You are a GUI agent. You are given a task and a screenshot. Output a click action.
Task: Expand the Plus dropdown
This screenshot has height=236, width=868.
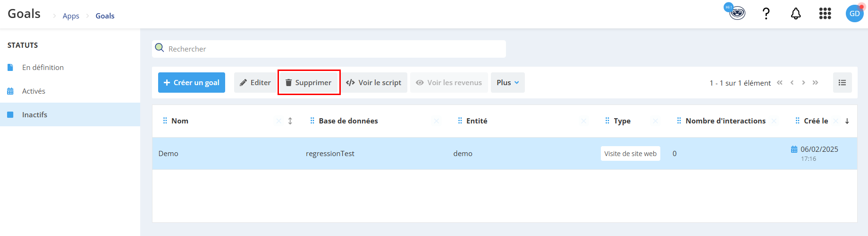[x=507, y=83]
